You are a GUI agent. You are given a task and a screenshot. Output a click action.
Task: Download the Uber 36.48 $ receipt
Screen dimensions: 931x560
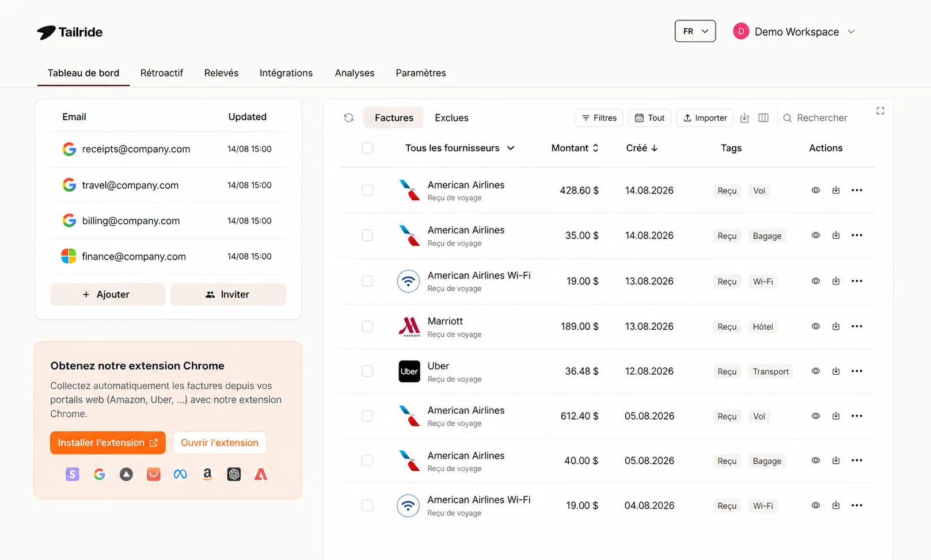836,371
